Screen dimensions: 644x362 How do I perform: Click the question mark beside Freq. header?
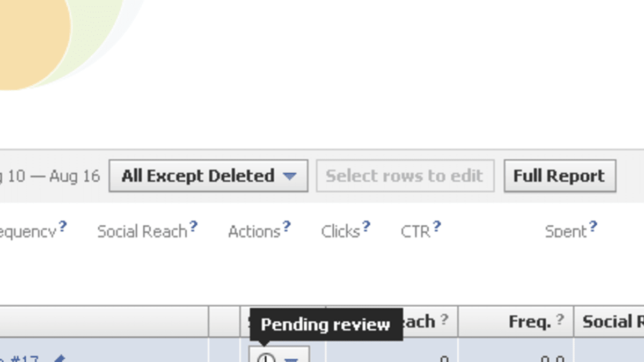(560, 320)
